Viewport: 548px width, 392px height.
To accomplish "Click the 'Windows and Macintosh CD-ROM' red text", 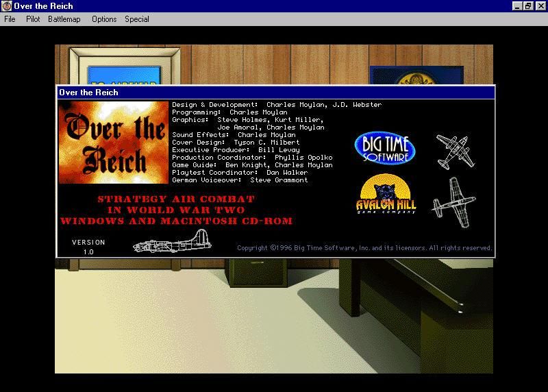I will point(176,221).
